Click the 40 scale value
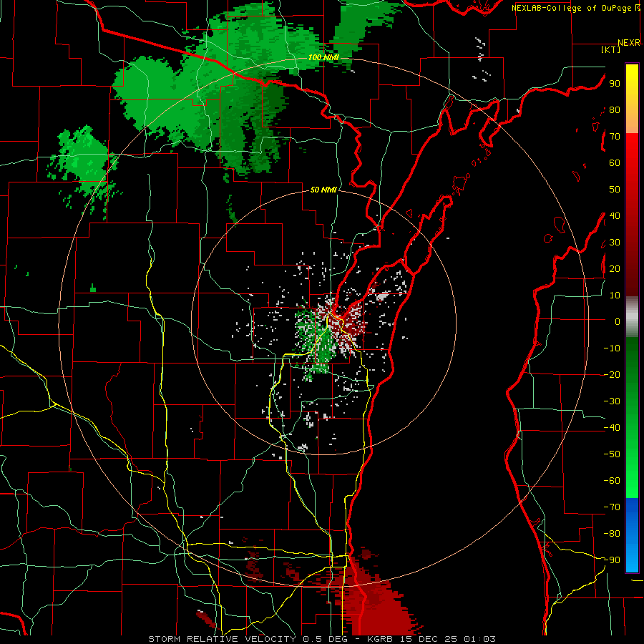The width and height of the screenshot is (644, 644). pyautogui.click(x=615, y=216)
